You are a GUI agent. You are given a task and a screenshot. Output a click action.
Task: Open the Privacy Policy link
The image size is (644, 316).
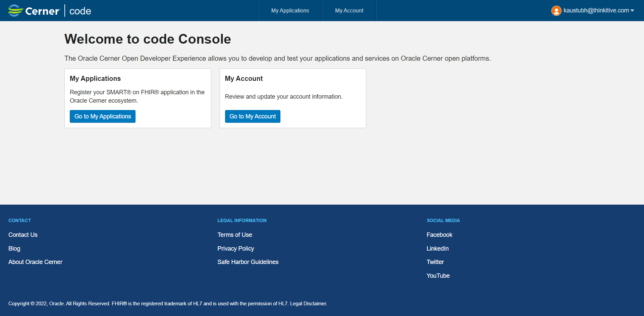(x=235, y=249)
